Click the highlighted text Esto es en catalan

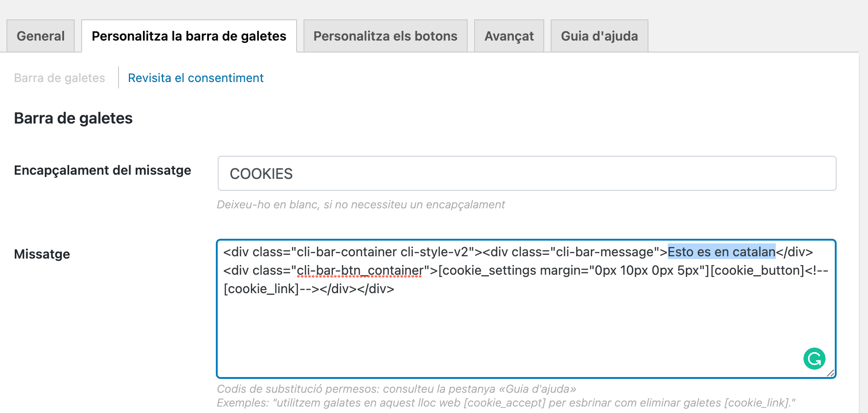coord(721,252)
